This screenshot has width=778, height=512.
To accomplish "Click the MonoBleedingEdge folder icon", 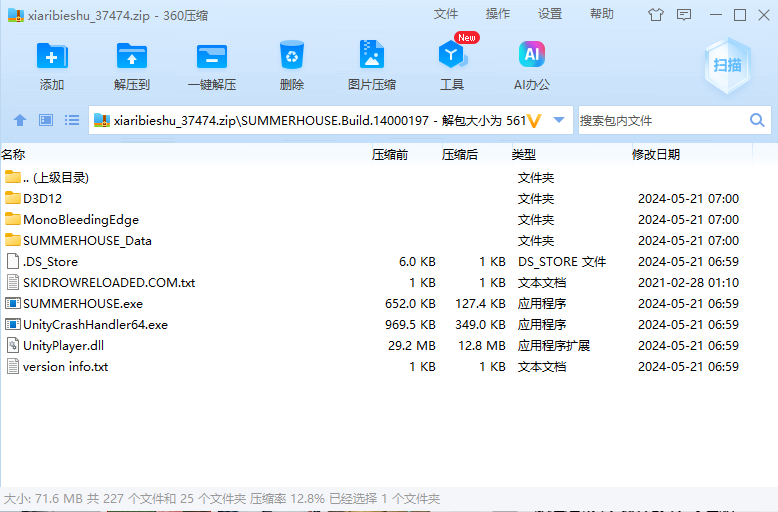I will [13, 219].
